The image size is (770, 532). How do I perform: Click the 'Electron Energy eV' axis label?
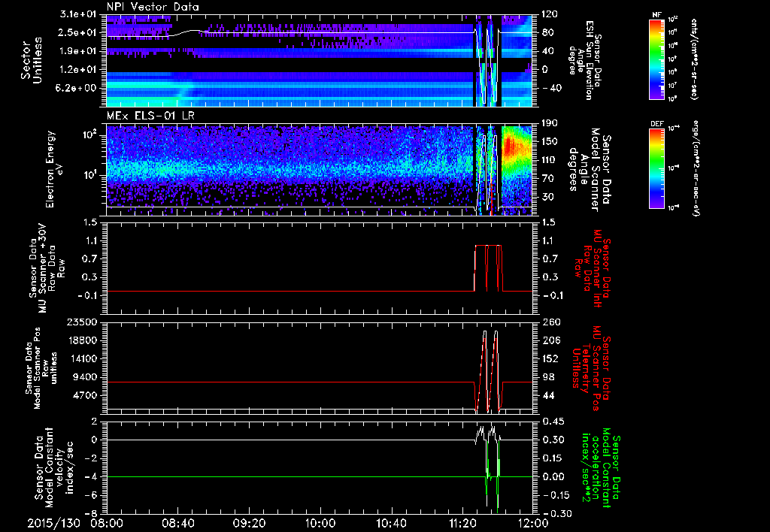click(56, 169)
